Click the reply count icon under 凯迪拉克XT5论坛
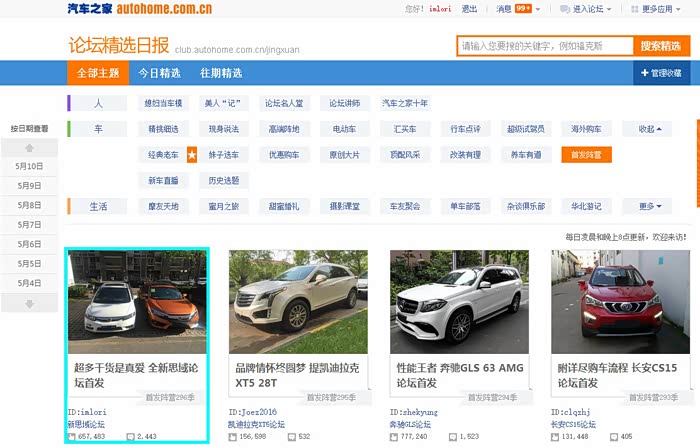Image resolution: width=700 pixels, height=447 pixels. point(291,437)
